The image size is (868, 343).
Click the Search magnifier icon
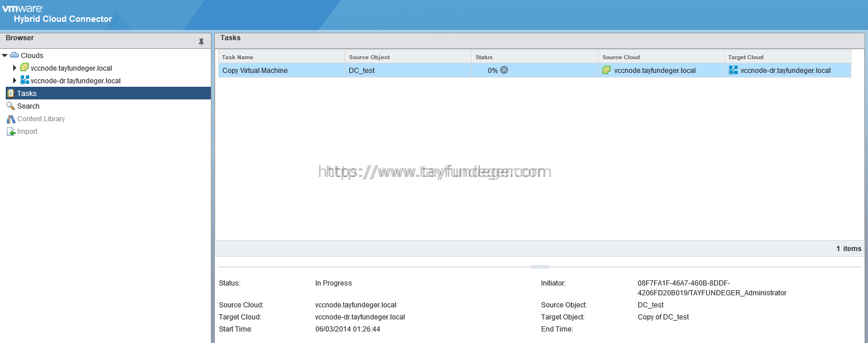pos(10,106)
